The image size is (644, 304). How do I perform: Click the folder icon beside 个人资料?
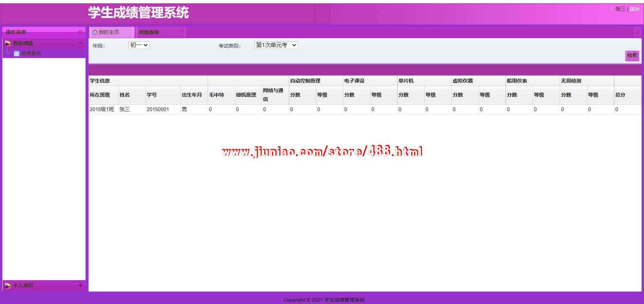pos(8,286)
